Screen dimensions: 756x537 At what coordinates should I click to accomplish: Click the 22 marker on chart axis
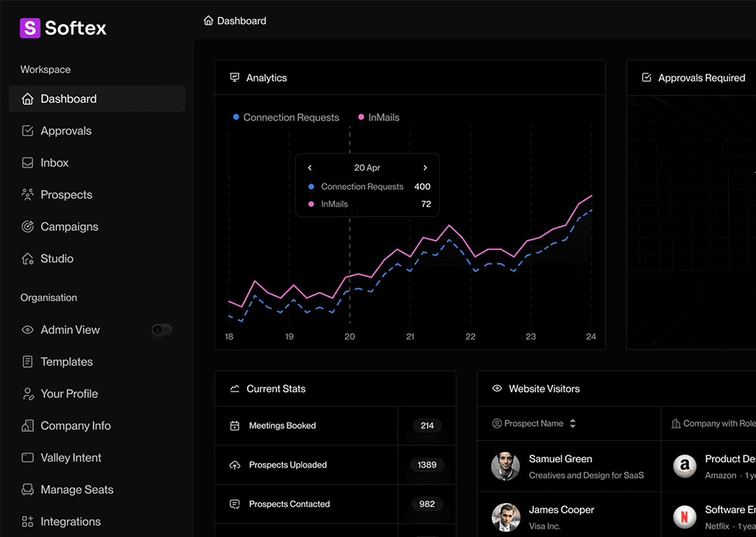[470, 336]
